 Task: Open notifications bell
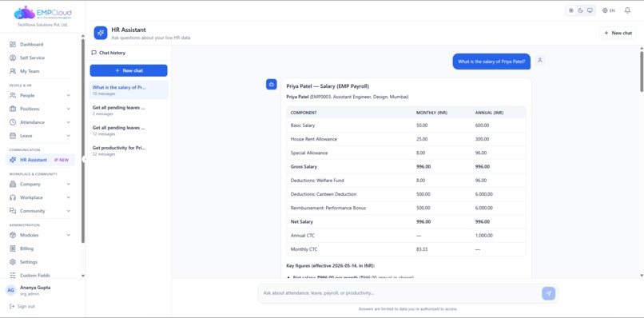[x=627, y=10]
